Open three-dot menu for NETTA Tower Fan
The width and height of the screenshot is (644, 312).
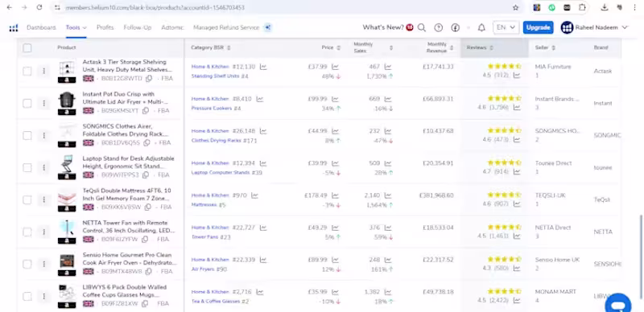pos(43,232)
